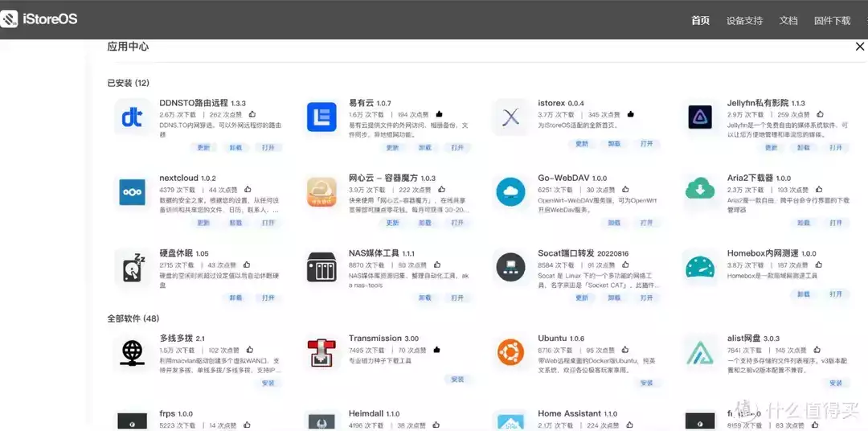The width and height of the screenshot is (868, 431).
Task: Close the 应用中心 panel
Action: (x=860, y=47)
